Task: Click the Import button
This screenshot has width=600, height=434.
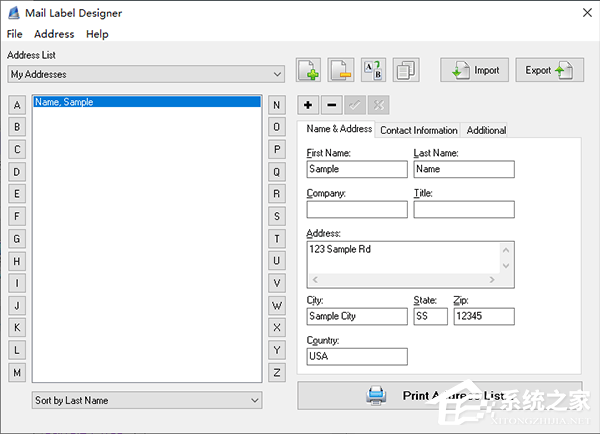Action: coord(475,70)
